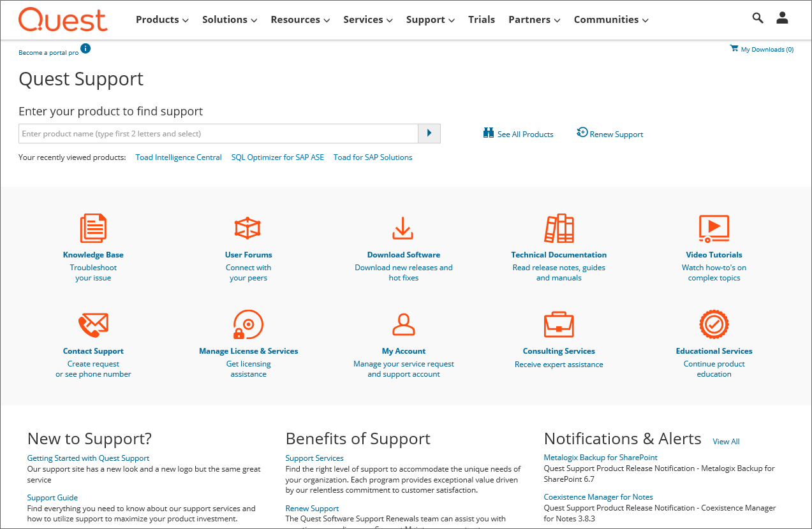Open the Technical Documentation books icon
The width and height of the screenshot is (812, 529).
coord(559,228)
